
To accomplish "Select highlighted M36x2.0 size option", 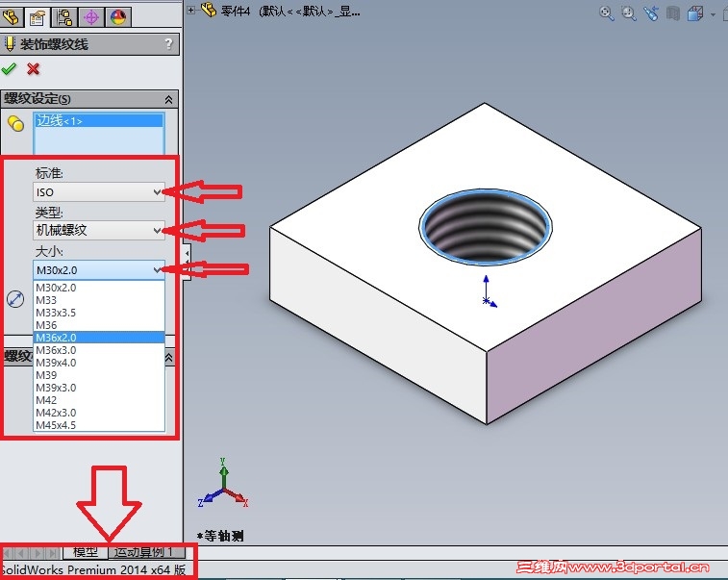I will tap(99, 338).
